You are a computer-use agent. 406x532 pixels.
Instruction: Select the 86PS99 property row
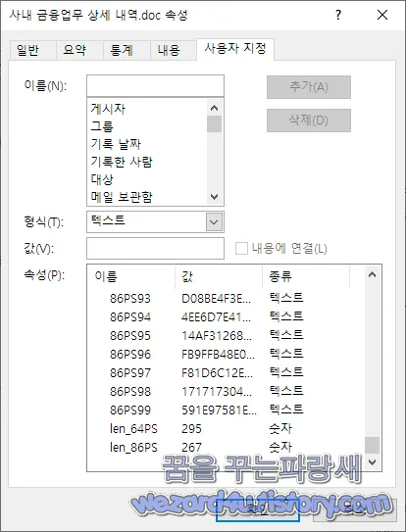coord(226,411)
